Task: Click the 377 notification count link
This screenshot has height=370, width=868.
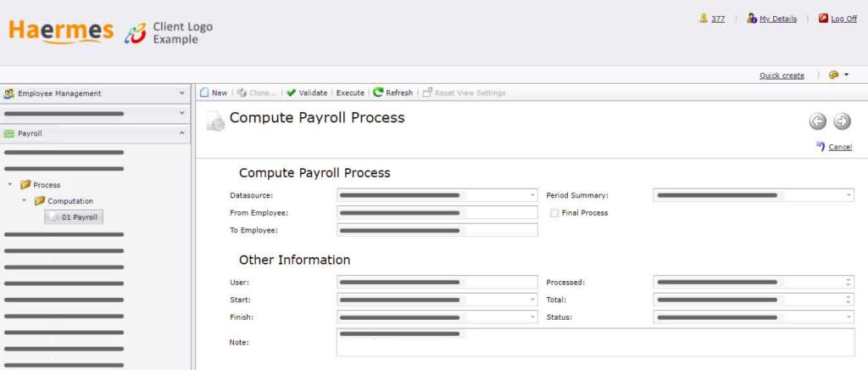Action: [718, 19]
